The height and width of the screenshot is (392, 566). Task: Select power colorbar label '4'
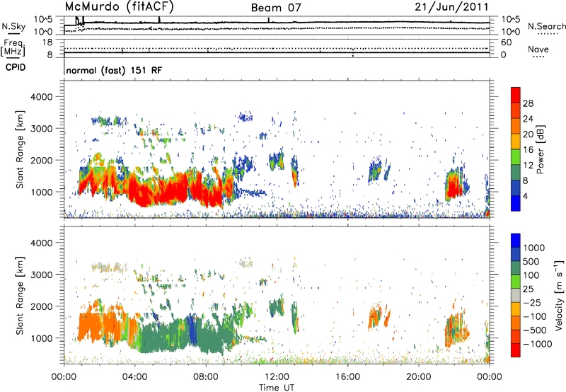point(525,196)
